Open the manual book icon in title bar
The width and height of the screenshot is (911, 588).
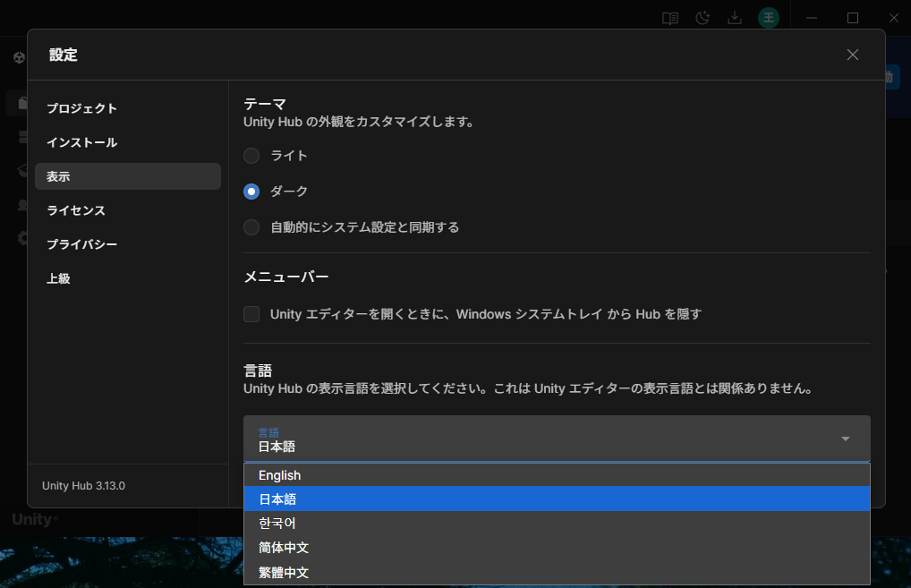(x=670, y=18)
